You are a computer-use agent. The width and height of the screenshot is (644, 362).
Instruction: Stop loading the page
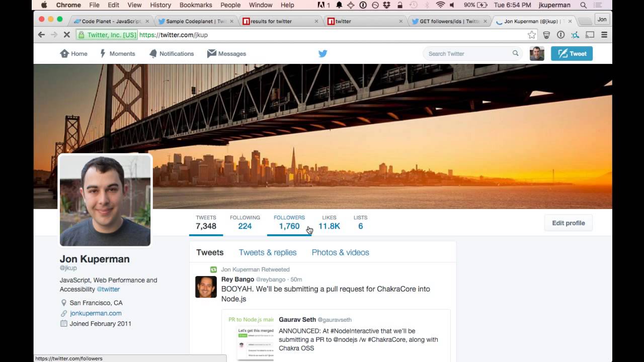[x=67, y=35]
